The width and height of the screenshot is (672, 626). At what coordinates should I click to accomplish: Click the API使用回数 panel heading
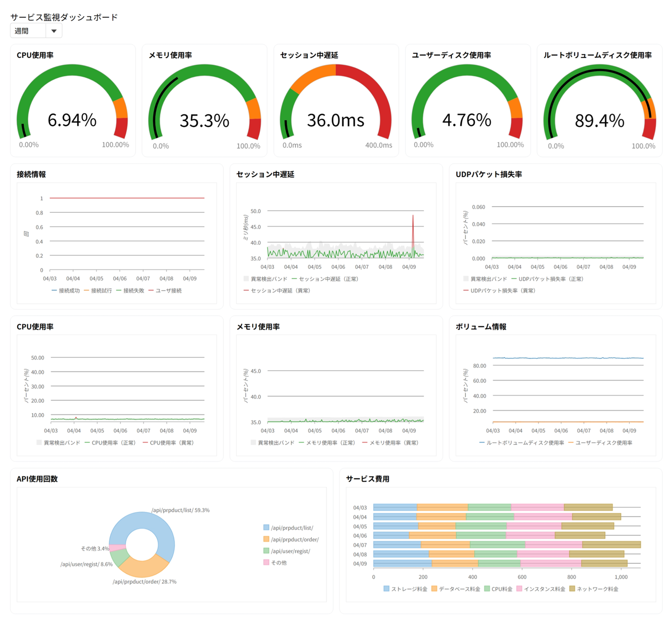[x=37, y=479]
